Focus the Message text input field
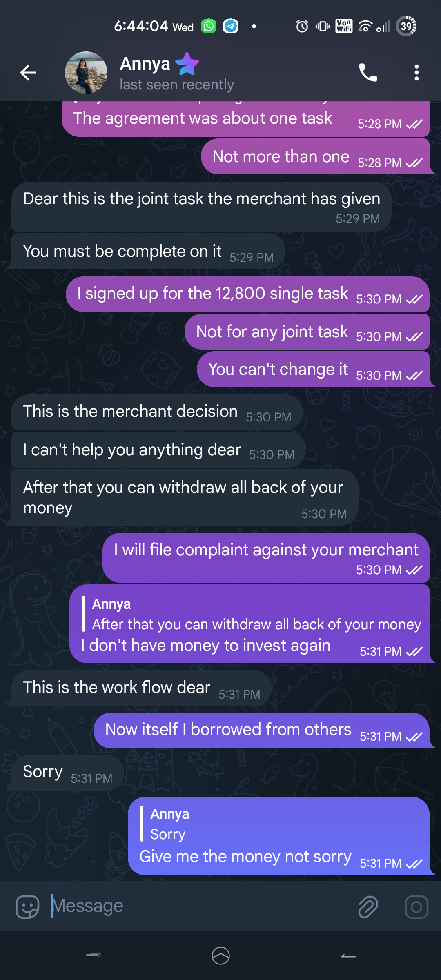 [196, 906]
